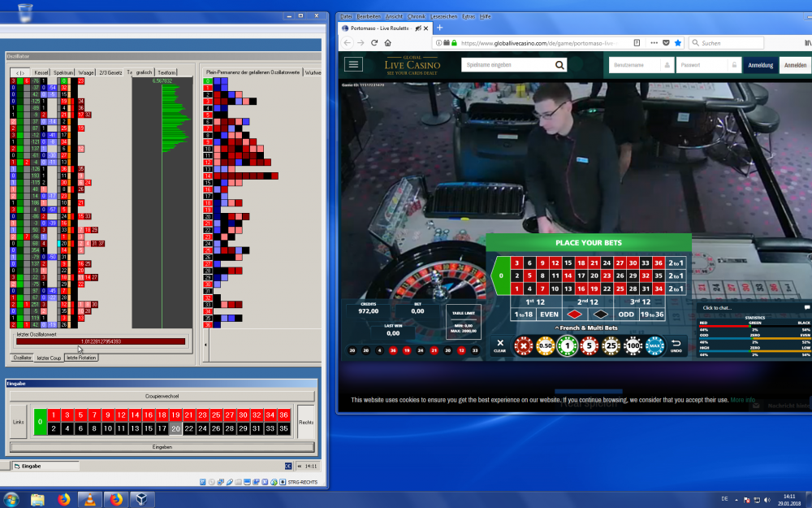Switch to the Waage tab
Viewport: 812px width, 508px height.
tap(86, 72)
